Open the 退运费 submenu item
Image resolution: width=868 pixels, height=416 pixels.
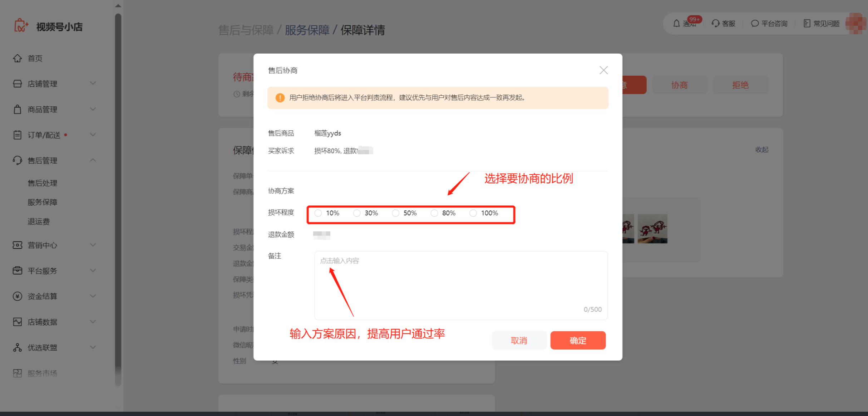(x=39, y=221)
